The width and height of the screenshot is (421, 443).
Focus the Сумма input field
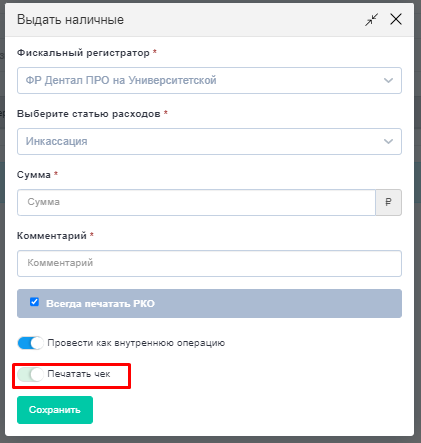tap(196, 202)
